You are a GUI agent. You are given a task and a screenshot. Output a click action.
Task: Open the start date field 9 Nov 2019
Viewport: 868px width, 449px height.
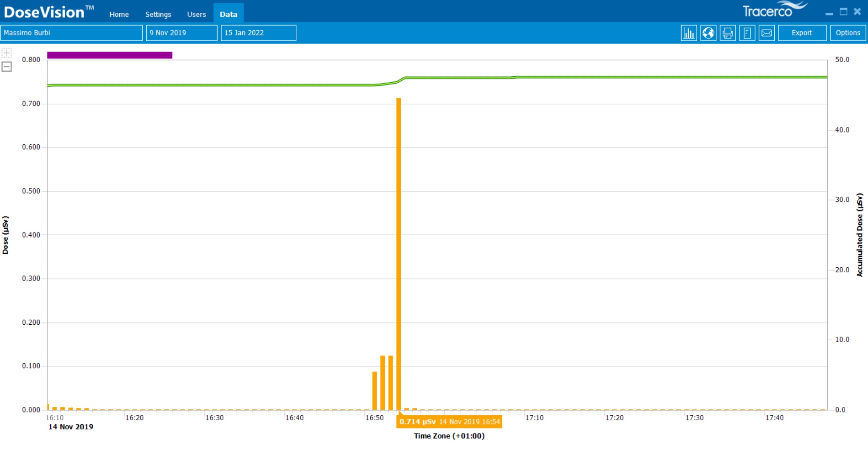click(181, 33)
